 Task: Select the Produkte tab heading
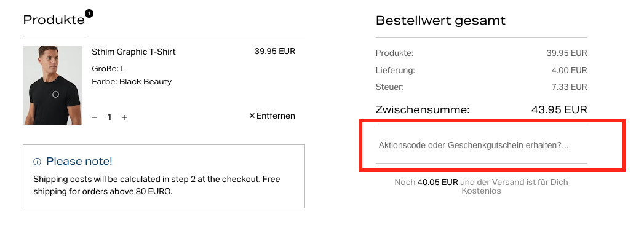pos(54,20)
